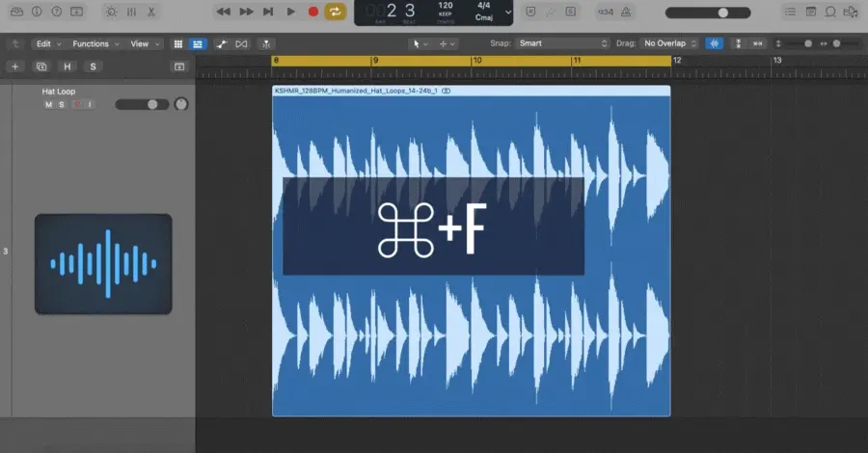This screenshot has width=868, height=453.
Task: Open the Mixer faders icon
Action: 132,12
